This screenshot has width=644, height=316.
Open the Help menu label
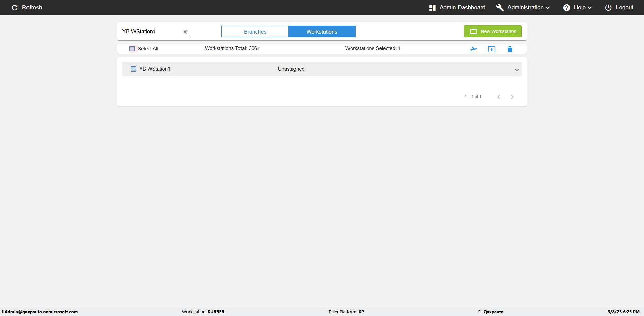580,7
